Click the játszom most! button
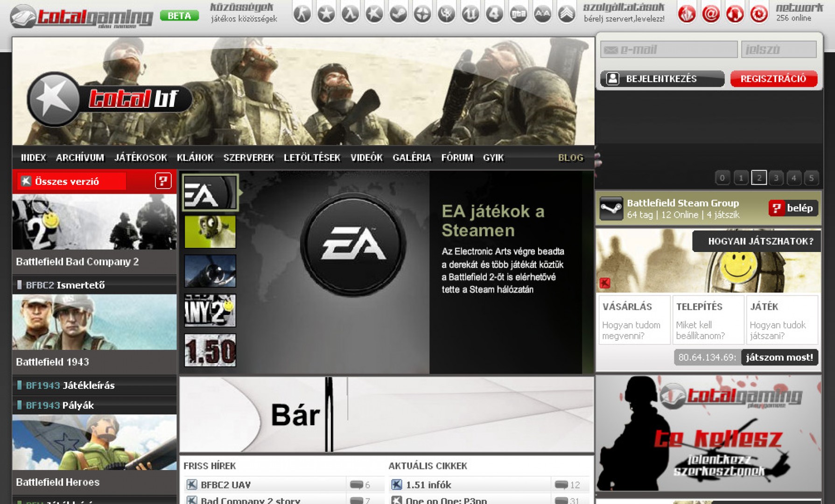The image size is (835, 504). [x=779, y=357]
